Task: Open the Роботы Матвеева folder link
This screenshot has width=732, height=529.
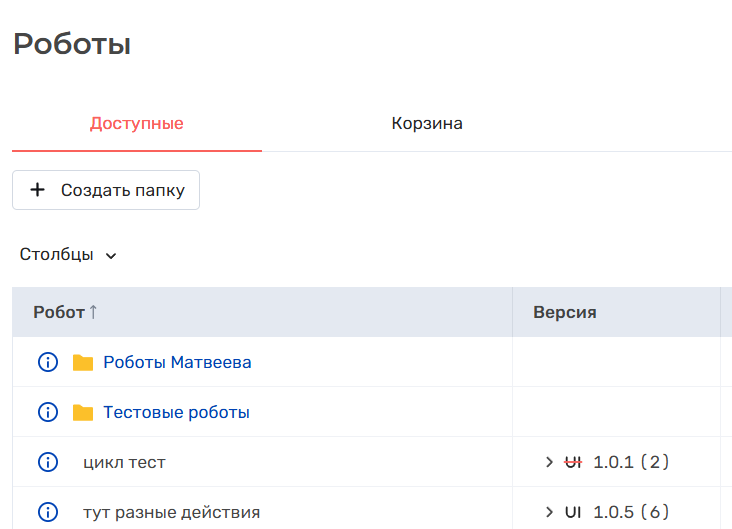Action: [177, 362]
